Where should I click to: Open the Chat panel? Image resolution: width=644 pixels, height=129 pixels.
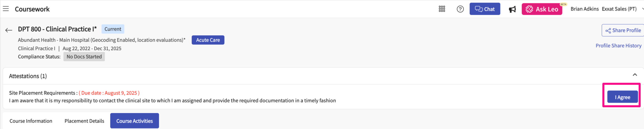pyautogui.click(x=485, y=9)
